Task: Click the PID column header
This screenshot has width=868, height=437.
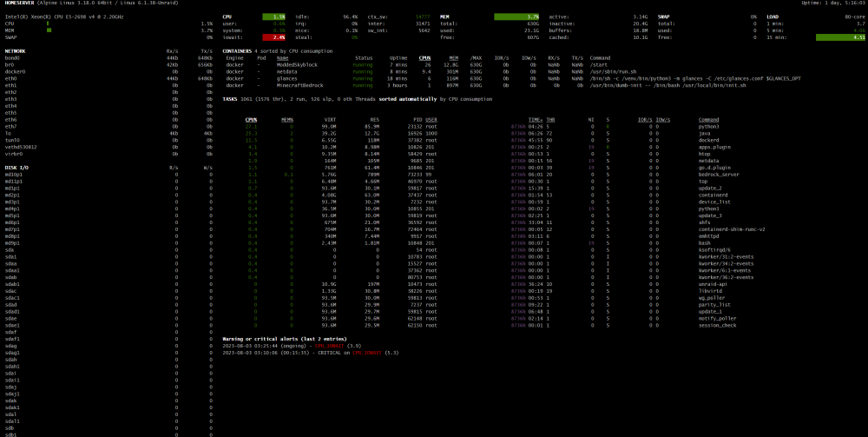Action: (418, 120)
